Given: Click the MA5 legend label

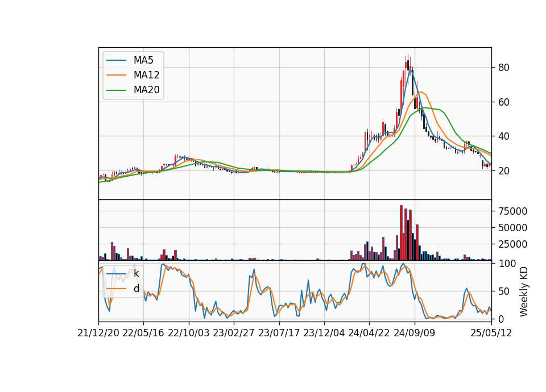Looking at the screenshot, I should pos(143,60).
